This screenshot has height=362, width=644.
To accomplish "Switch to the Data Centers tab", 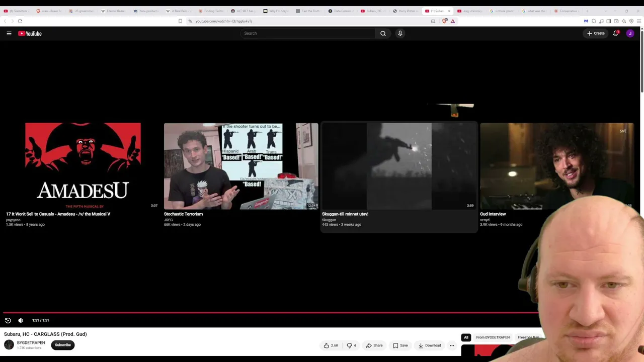I will click(x=341, y=11).
